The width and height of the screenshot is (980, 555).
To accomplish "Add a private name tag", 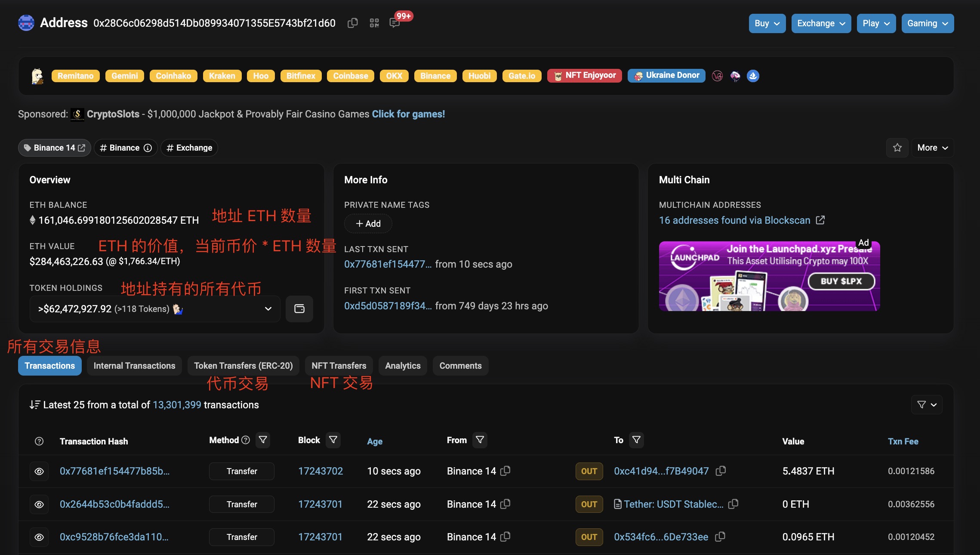I will pos(368,224).
